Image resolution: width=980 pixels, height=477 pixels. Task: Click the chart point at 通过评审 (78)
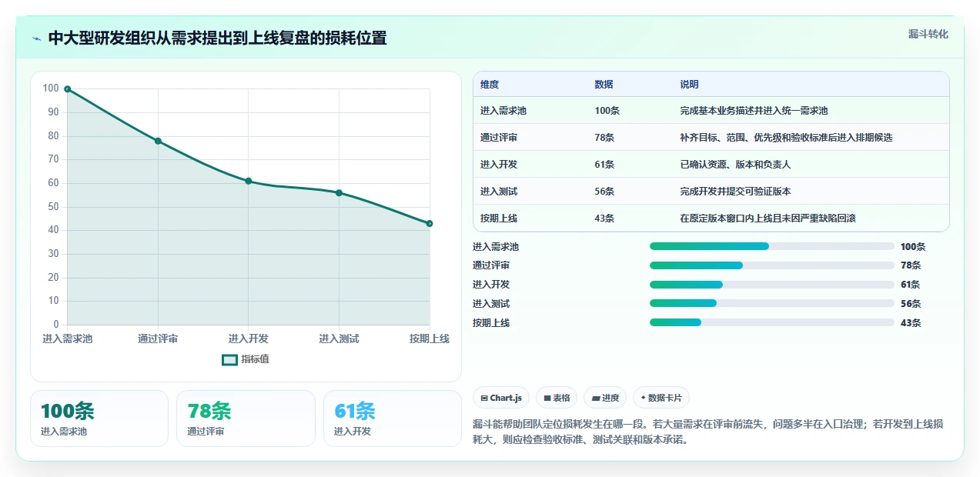tap(158, 141)
